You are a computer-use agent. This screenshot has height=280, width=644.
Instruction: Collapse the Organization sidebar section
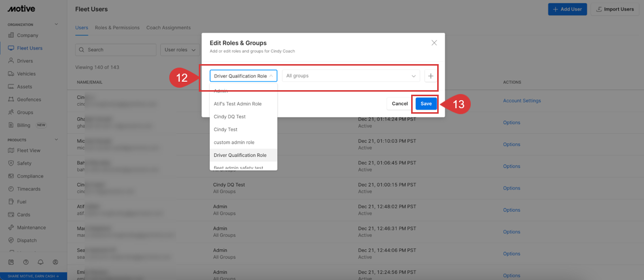point(56,25)
